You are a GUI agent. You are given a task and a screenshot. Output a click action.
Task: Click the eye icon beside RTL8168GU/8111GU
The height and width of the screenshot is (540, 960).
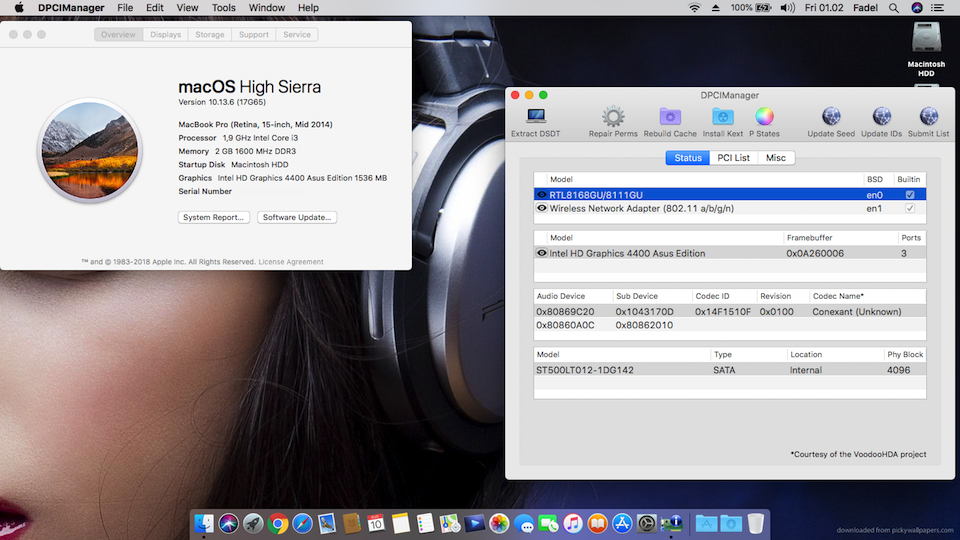pyautogui.click(x=541, y=195)
